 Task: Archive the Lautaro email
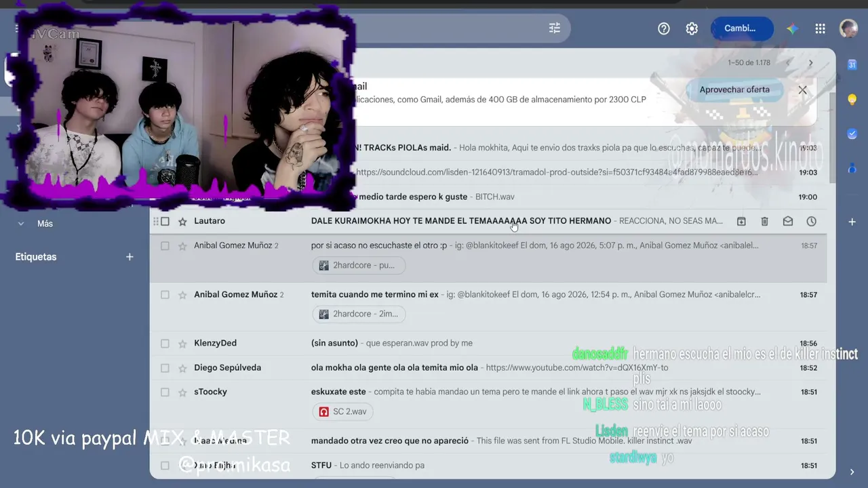[741, 221]
